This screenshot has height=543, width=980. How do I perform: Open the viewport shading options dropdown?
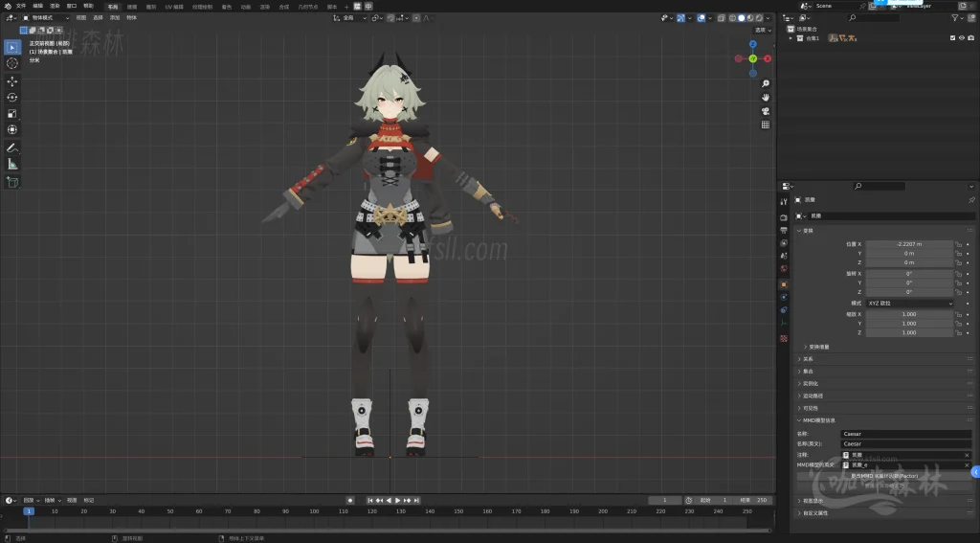click(x=768, y=18)
